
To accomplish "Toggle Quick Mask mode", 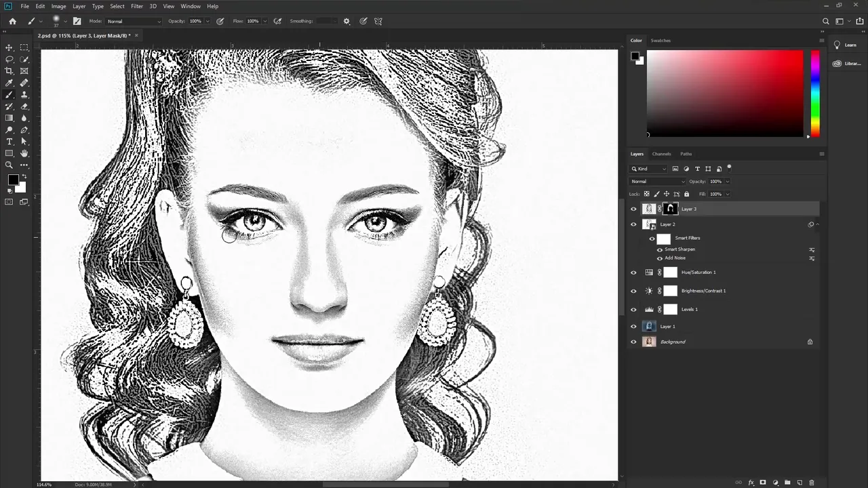I will (9, 201).
